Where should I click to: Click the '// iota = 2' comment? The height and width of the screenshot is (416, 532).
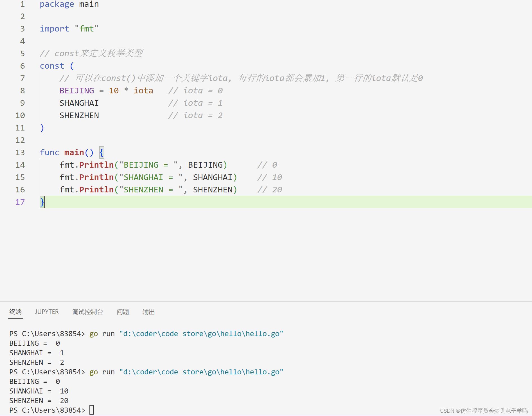pos(195,115)
